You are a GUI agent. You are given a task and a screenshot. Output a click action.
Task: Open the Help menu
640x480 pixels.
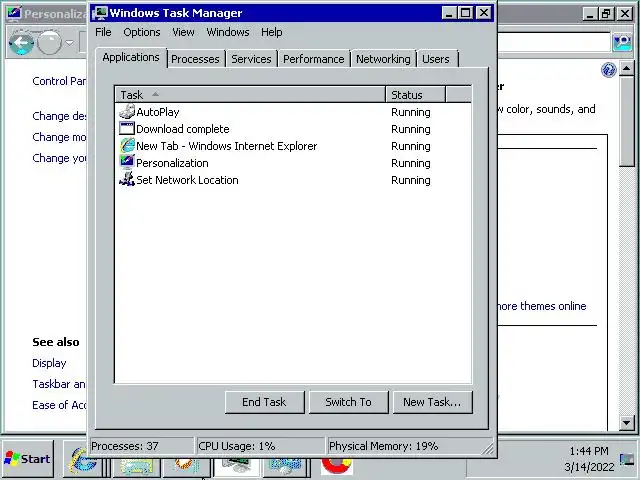pyautogui.click(x=271, y=32)
